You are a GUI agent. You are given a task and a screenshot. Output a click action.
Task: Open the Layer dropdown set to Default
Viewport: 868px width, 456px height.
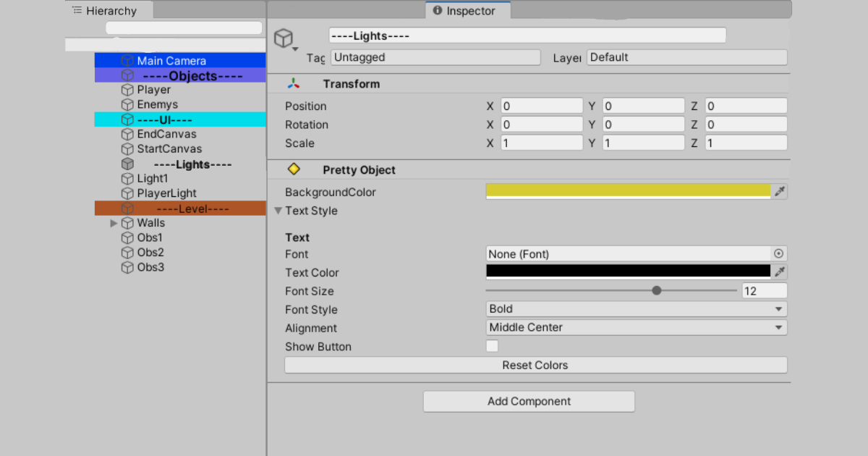pyautogui.click(x=686, y=57)
